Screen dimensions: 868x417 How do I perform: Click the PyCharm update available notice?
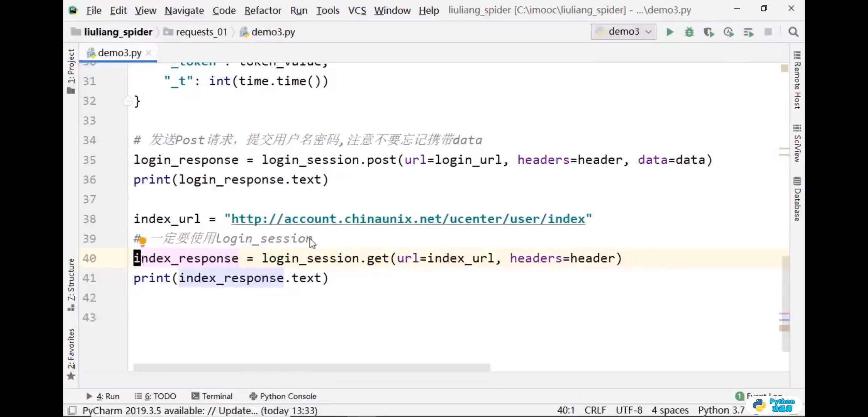pyautogui.click(x=200, y=410)
